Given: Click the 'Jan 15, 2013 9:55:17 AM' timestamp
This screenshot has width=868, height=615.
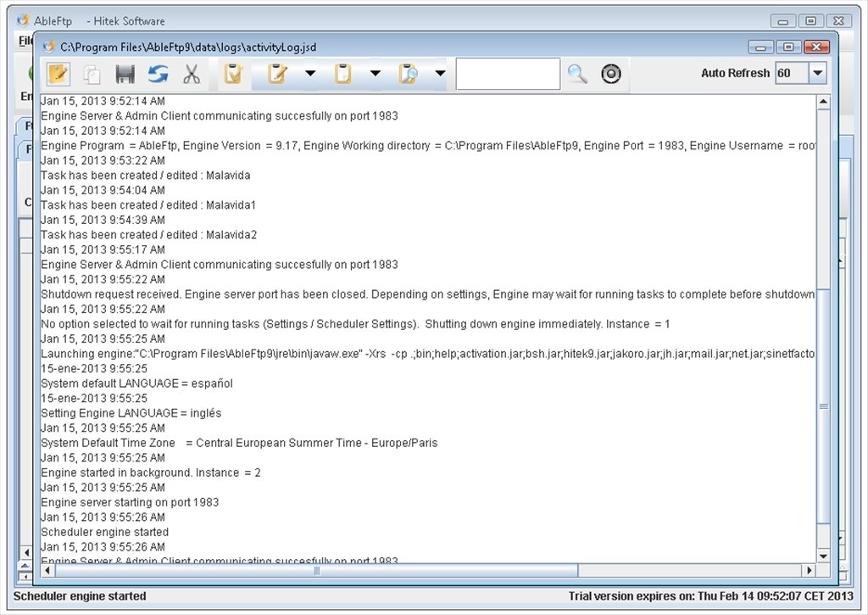Looking at the screenshot, I should tap(103, 250).
